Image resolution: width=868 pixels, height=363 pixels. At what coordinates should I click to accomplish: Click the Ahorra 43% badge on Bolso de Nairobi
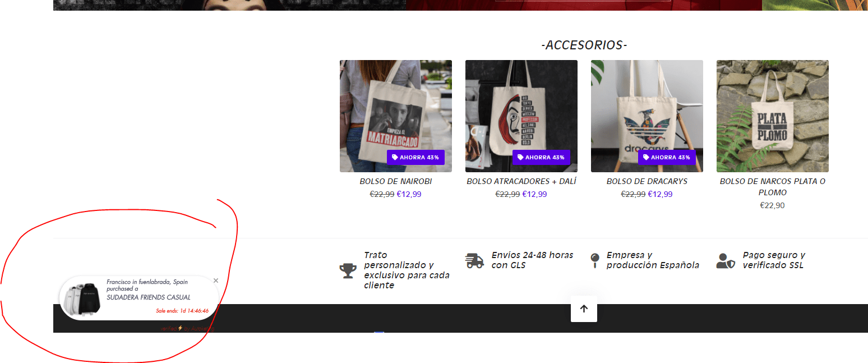click(415, 157)
